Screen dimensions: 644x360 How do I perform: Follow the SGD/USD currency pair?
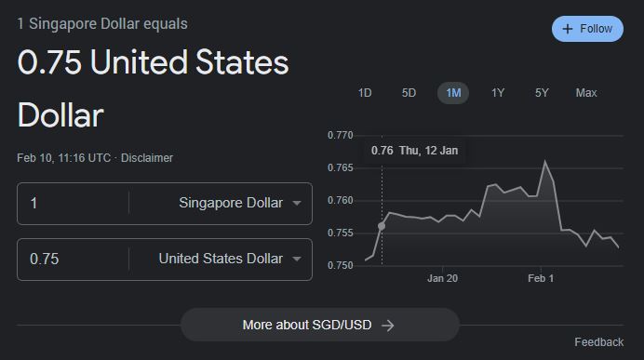[587, 29]
